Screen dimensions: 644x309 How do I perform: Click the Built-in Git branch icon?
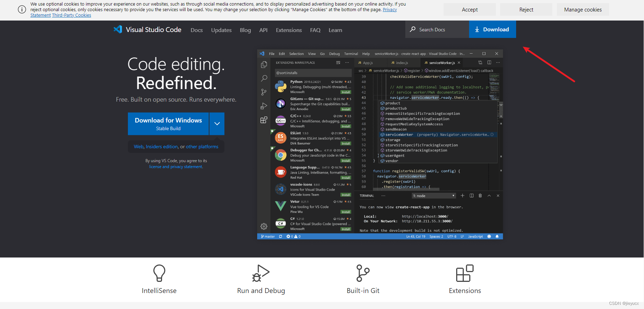click(363, 273)
